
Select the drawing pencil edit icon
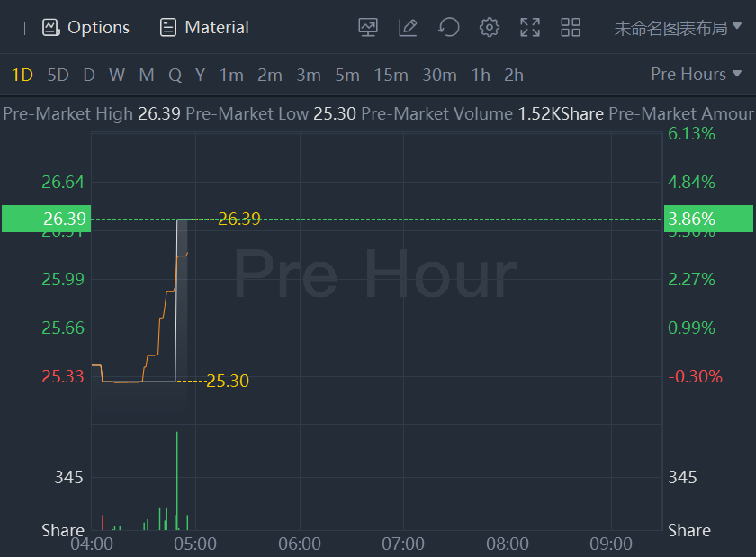point(408,28)
